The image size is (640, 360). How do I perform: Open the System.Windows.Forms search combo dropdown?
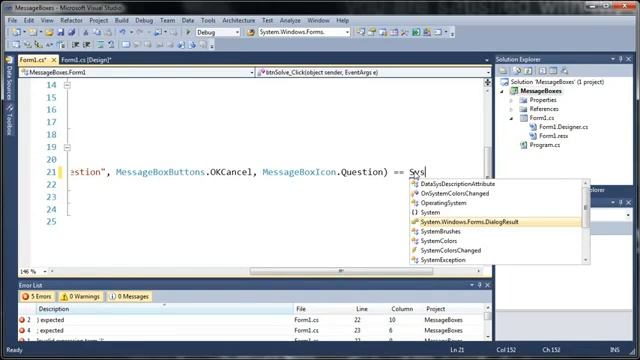coord(347,32)
